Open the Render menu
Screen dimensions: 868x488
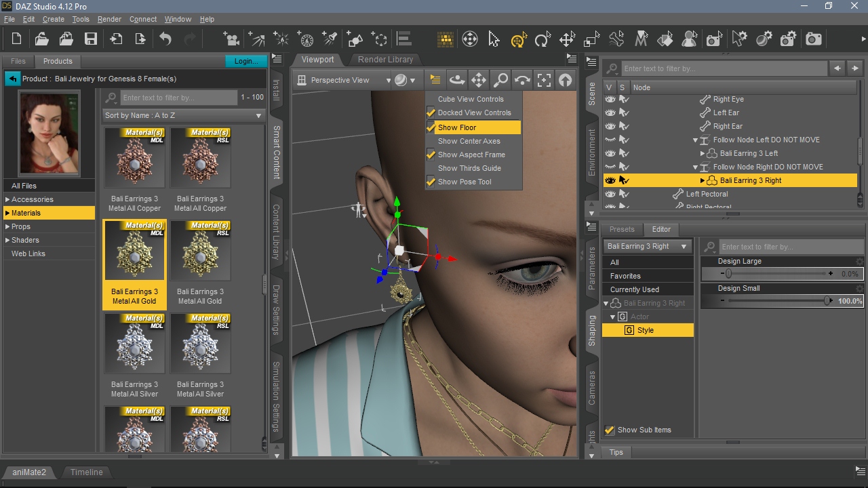click(x=109, y=19)
